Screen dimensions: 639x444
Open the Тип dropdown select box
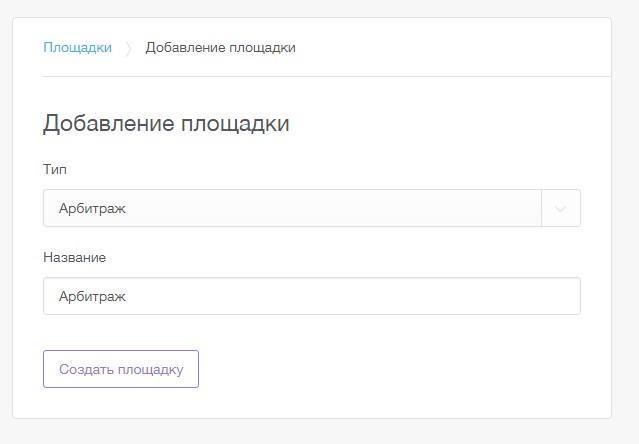290,209
